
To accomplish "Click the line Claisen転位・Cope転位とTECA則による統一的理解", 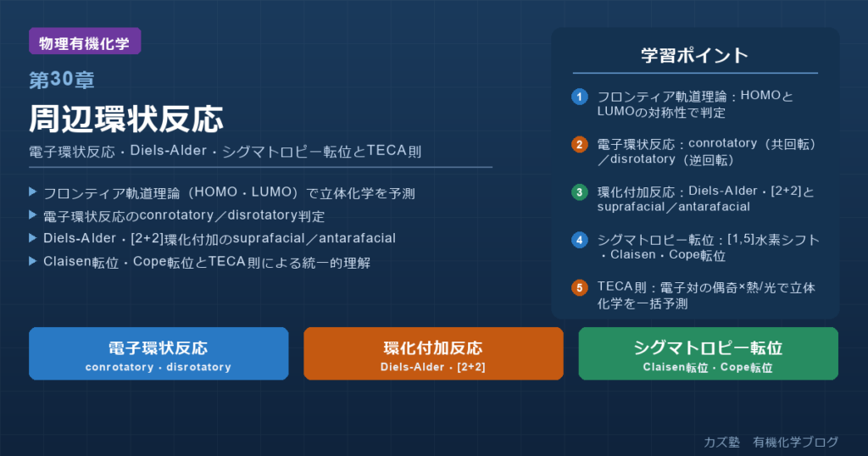I will pos(207,262).
